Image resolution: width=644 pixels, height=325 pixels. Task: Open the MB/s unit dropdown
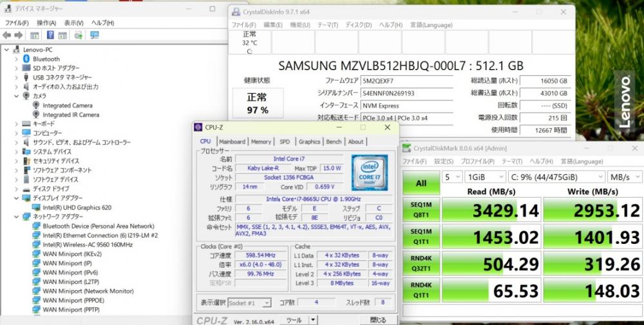click(625, 176)
